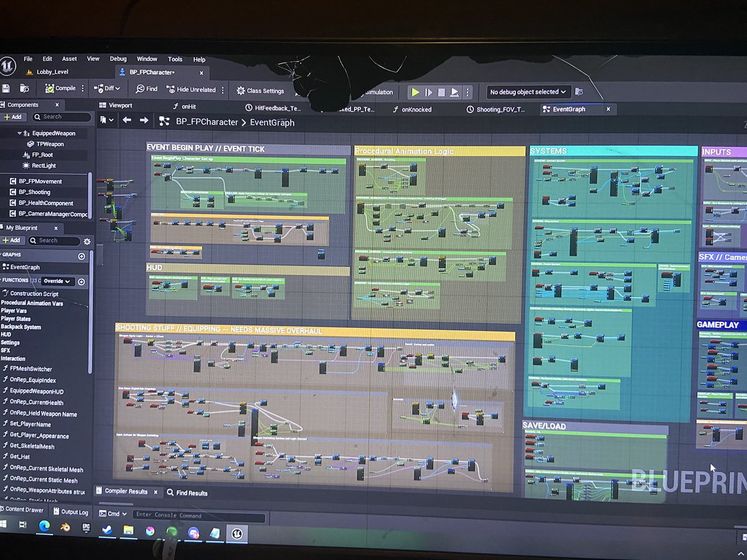Add new function with plus icon
Screen dimensions: 747x560
coord(81,282)
